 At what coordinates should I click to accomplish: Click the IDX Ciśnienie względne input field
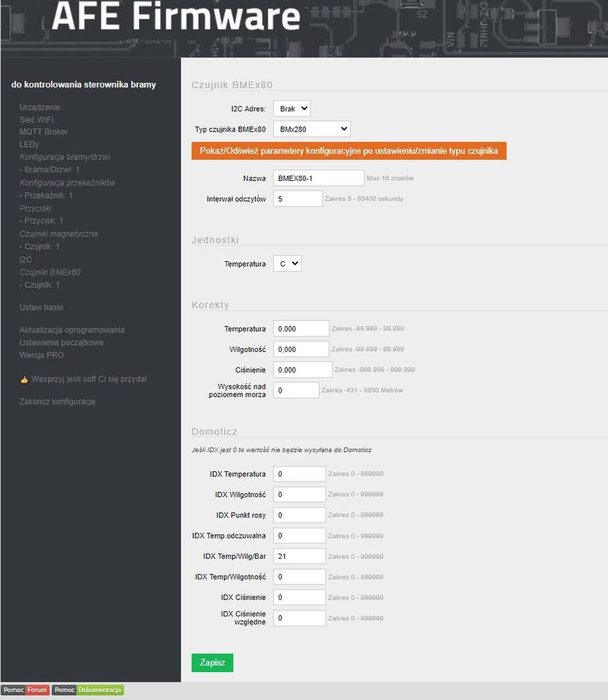tap(299, 618)
